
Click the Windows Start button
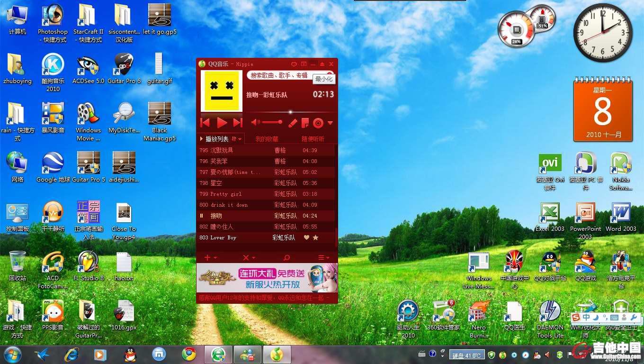coord(13,355)
